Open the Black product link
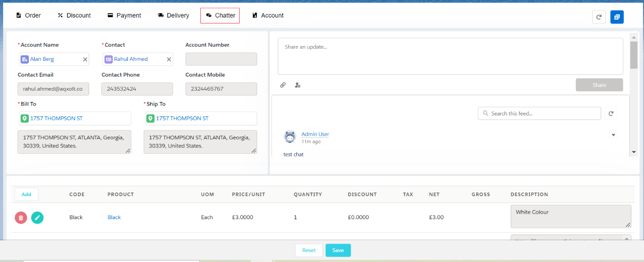 pyautogui.click(x=114, y=217)
